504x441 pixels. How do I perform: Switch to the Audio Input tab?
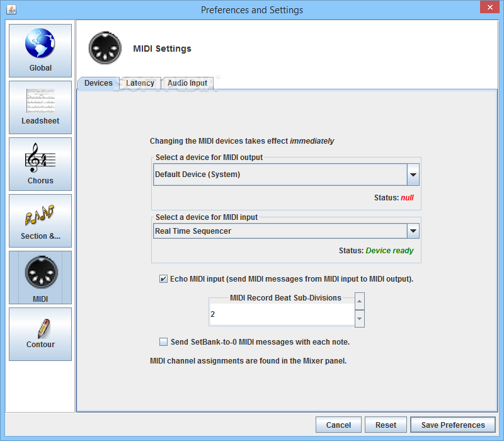(x=187, y=83)
